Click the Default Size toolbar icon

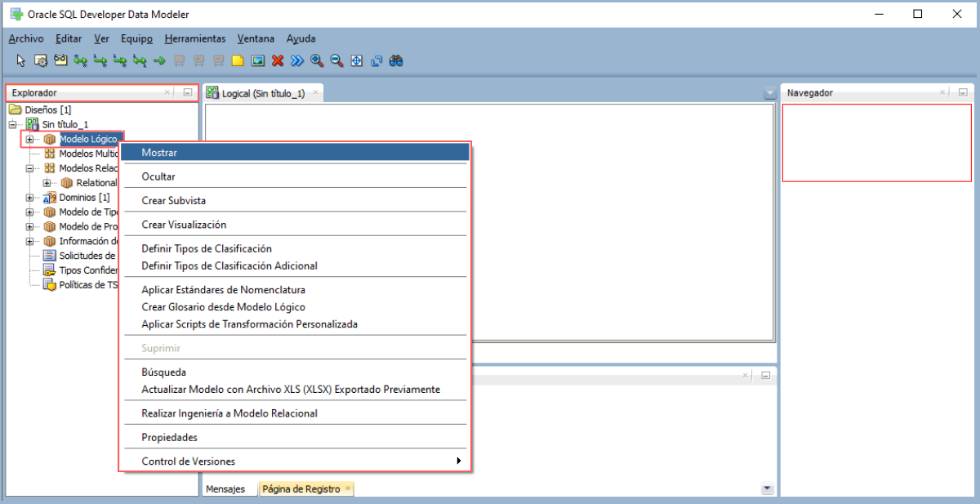[x=376, y=60]
